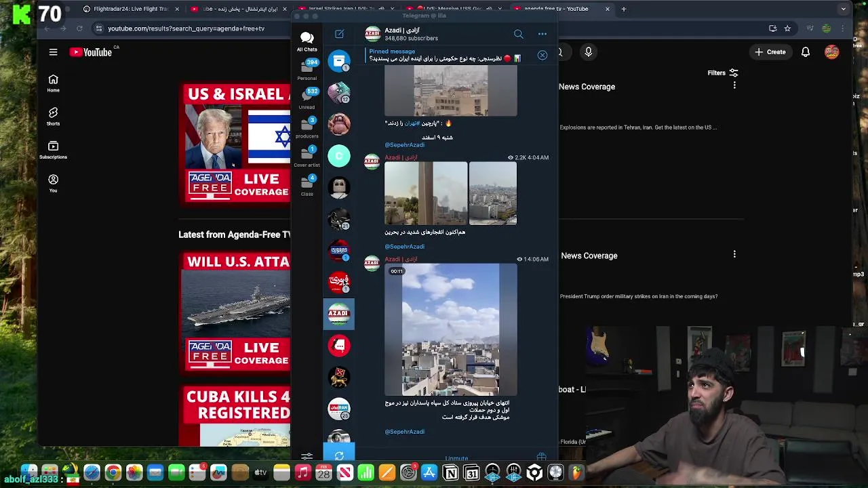This screenshot has height=488, width=868.
Task: Click YouTube Create button
Action: pos(770,52)
